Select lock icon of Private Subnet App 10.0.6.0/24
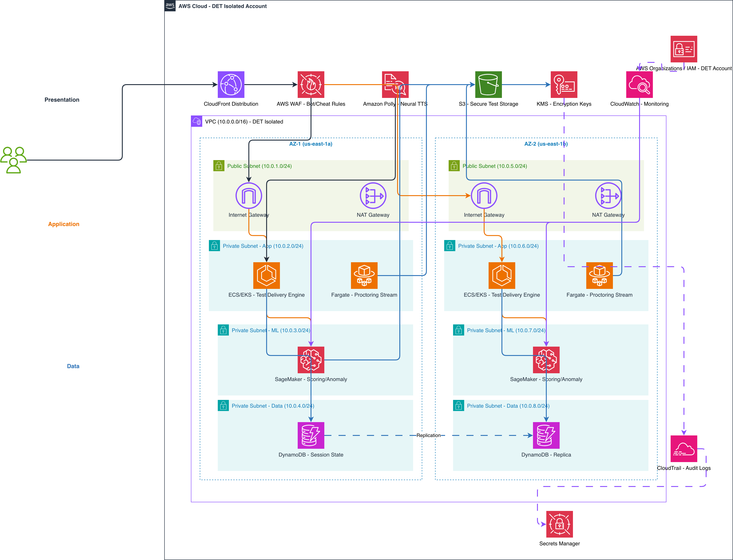 (450, 246)
